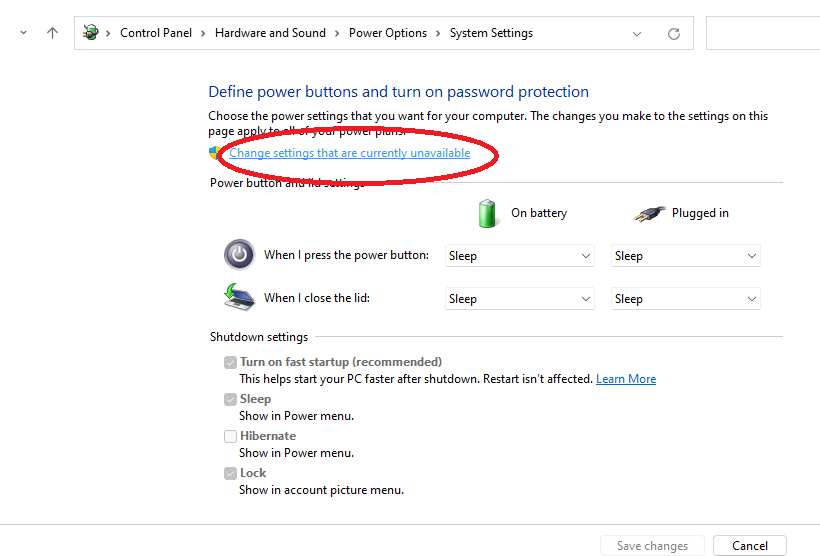
Task: Expand chevron after Power Options breadcrumb
Action: (438, 33)
